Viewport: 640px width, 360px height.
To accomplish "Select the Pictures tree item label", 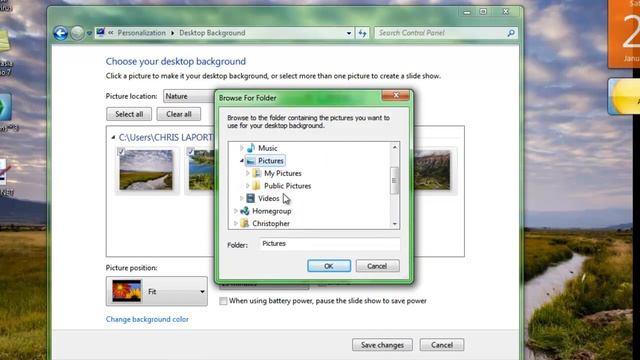I will [x=271, y=161].
